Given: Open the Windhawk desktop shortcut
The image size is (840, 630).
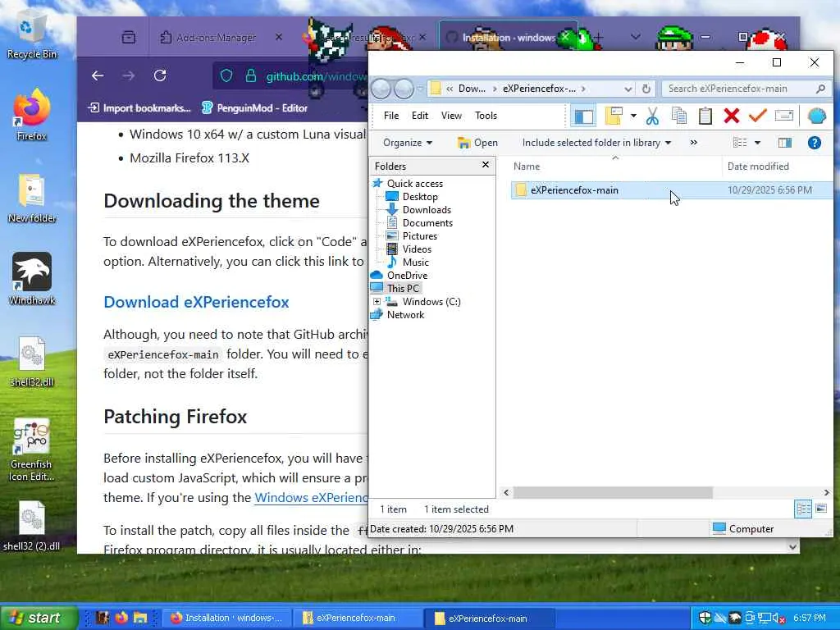Looking at the screenshot, I should coord(32,279).
